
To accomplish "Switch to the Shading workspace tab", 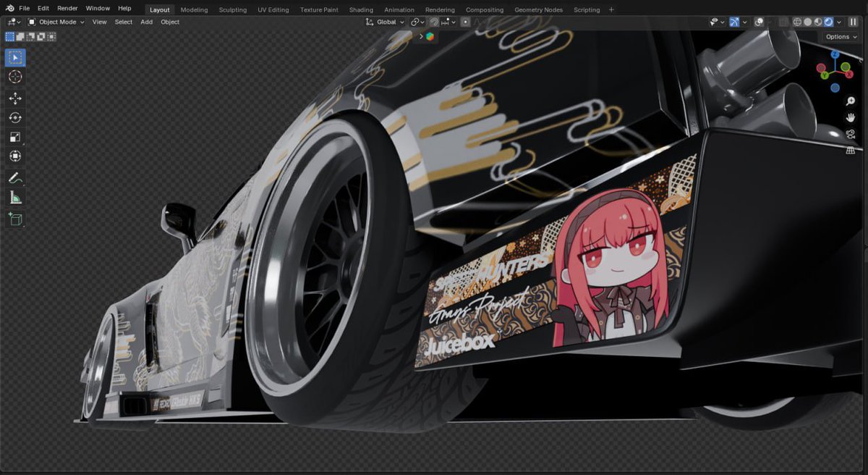I will tap(361, 9).
